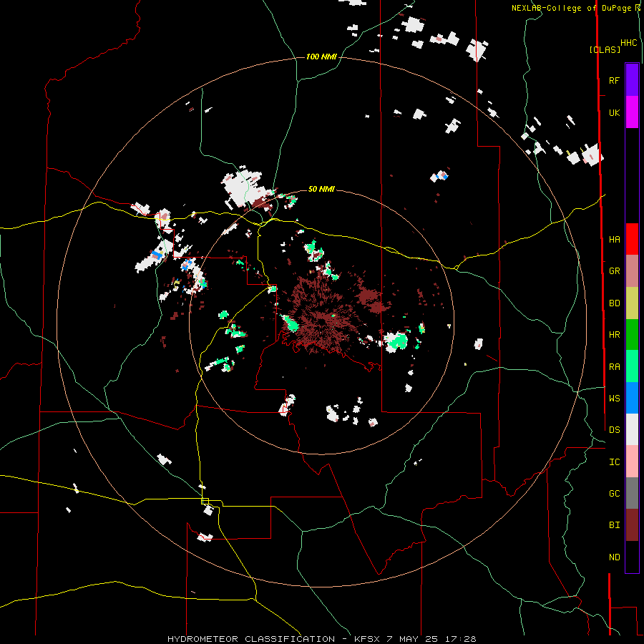Click the HR legend label
Screen dimensions: 644x644
click(614, 335)
